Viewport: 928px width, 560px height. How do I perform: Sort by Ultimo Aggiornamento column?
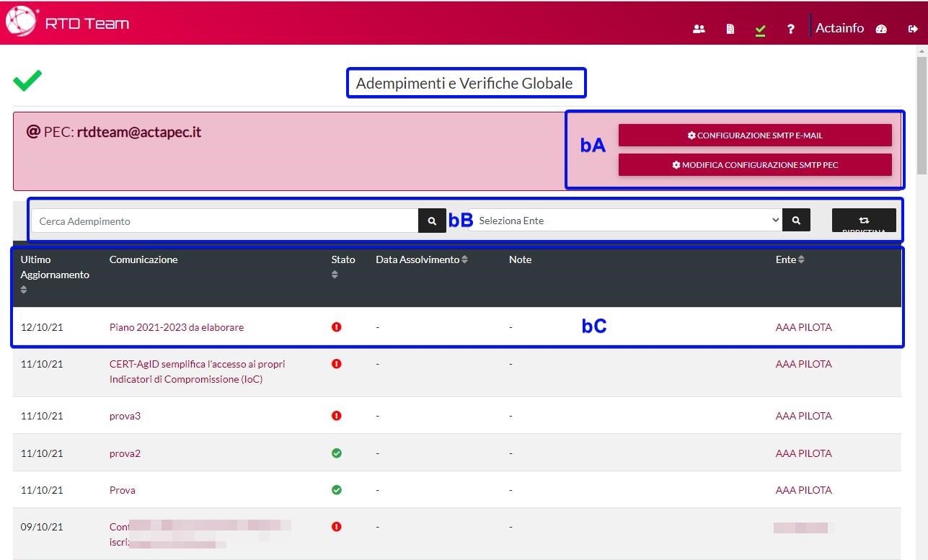24,290
